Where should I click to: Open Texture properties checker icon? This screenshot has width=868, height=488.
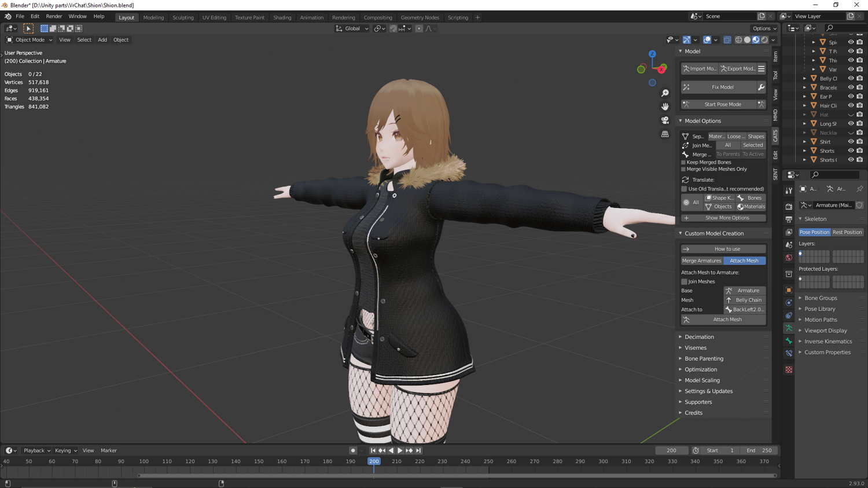pyautogui.click(x=789, y=369)
